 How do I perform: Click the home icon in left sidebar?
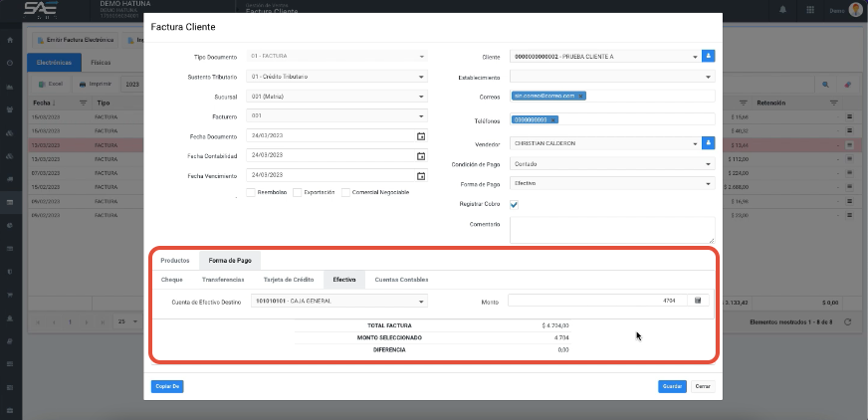pyautogui.click(x=10, y=40)
